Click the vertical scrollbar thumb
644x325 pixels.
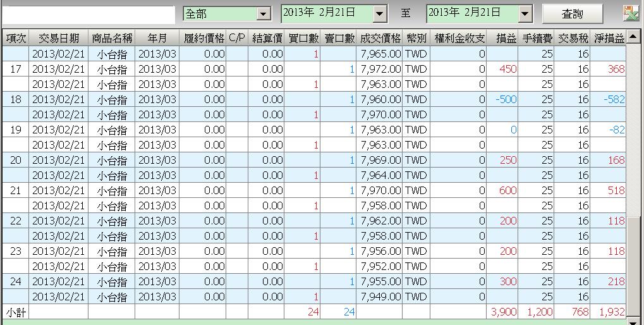pos(633,266)
